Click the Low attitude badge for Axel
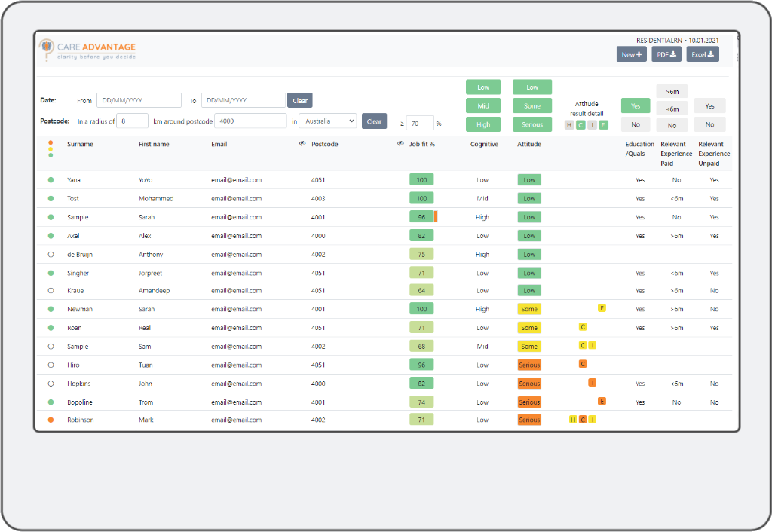Screen dimensions: 772x532 (x=529, y=236)
